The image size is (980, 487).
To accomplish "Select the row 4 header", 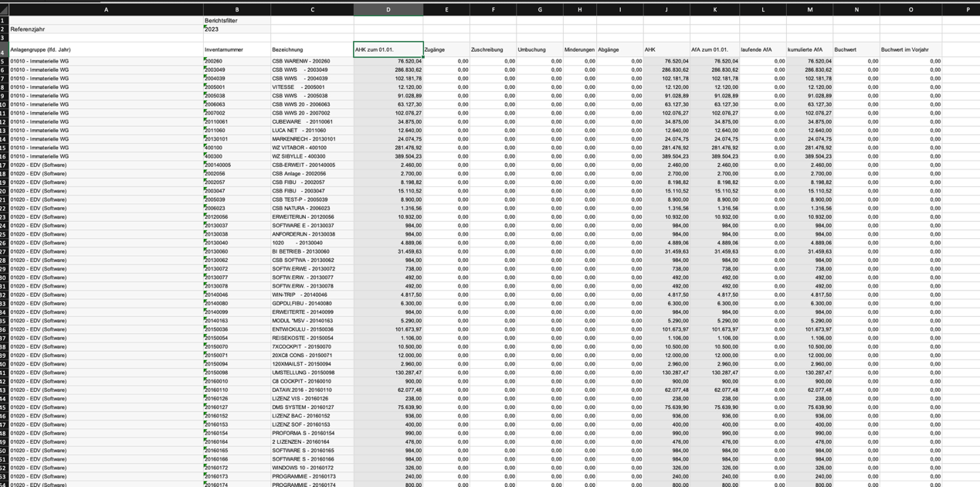I will click(4, 49).
